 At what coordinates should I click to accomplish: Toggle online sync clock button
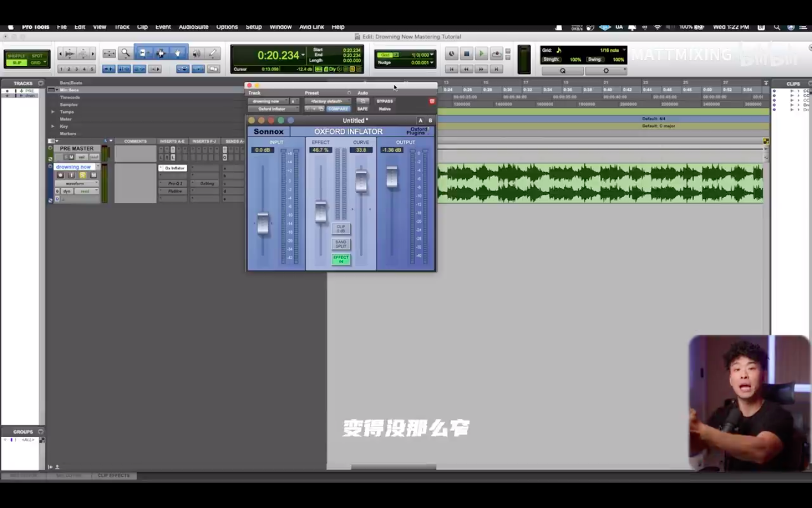[451, 54]
